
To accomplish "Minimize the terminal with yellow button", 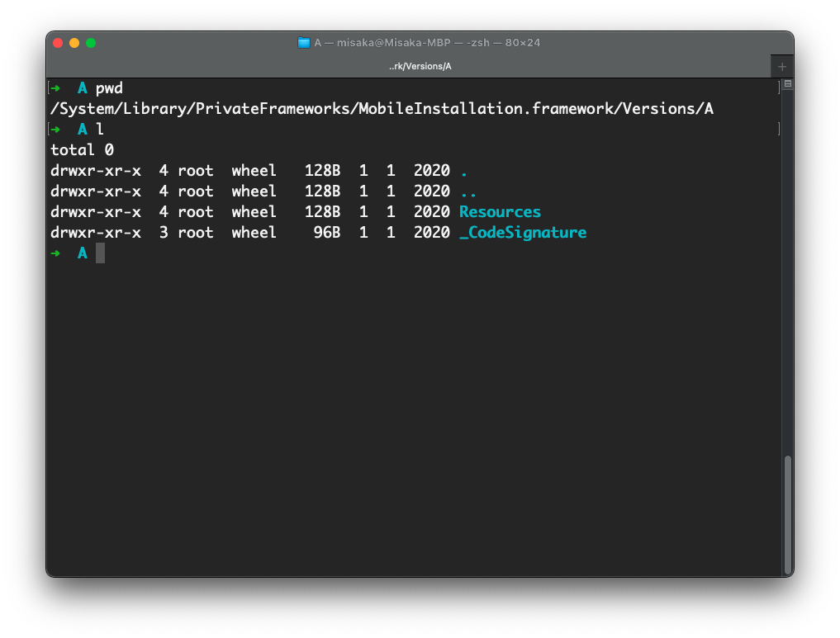I will 74,43.
